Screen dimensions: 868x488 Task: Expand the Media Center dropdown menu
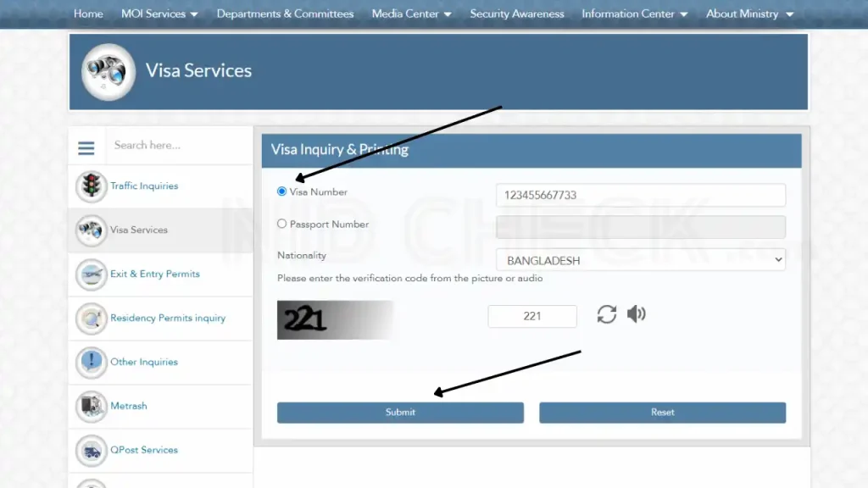point(412,14)
